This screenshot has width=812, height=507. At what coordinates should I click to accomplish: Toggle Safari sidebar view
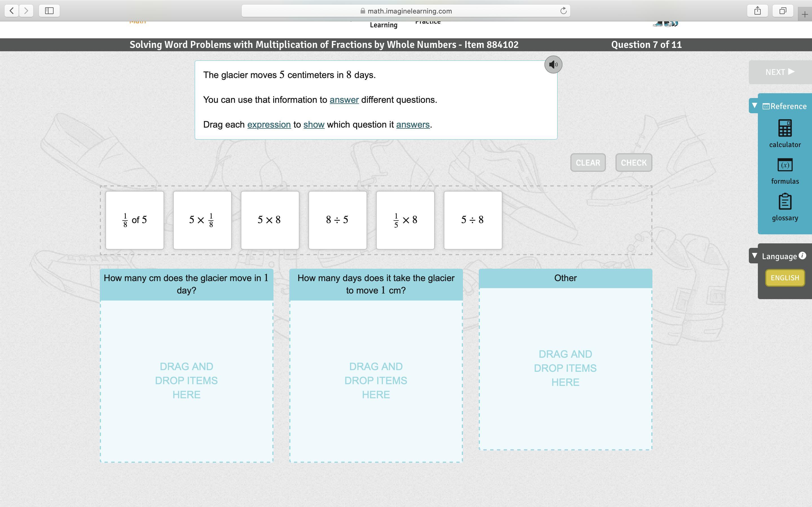pyautogui.click(x=49, y=11)
